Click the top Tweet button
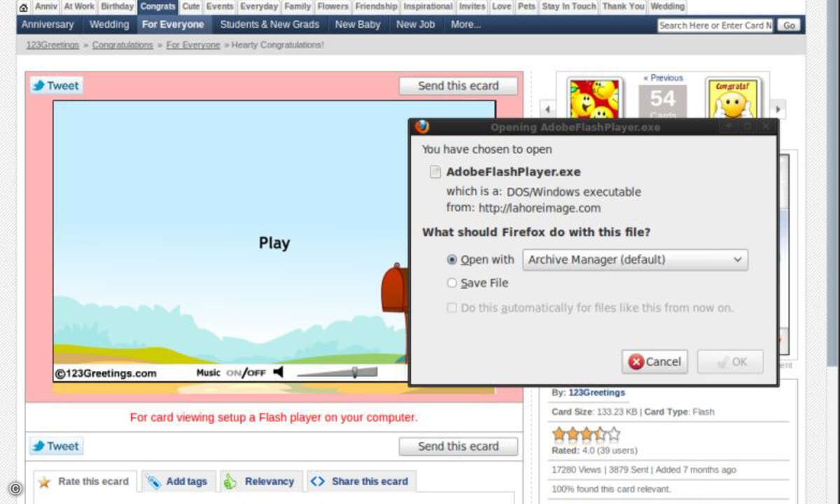The width and height of the screenshot is (840, 504). click(x=56, y=85)
